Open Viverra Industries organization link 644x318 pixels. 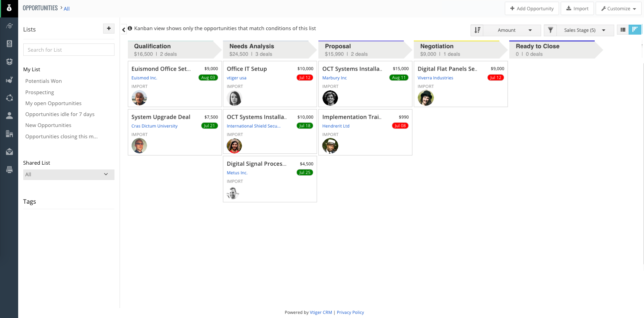click(435, 78)
